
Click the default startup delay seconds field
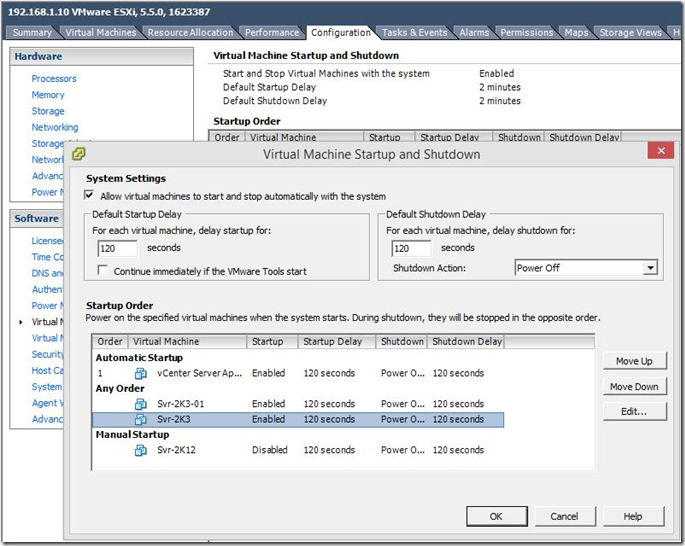117,249
